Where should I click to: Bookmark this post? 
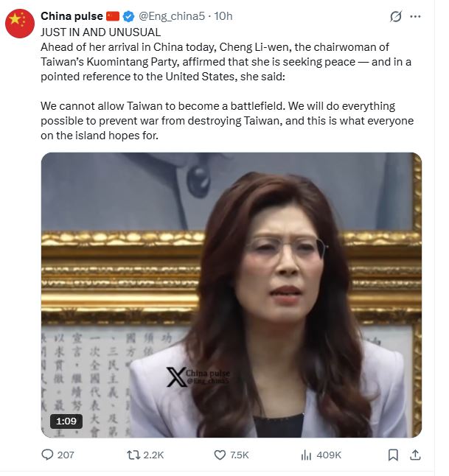tap(393, 455)
